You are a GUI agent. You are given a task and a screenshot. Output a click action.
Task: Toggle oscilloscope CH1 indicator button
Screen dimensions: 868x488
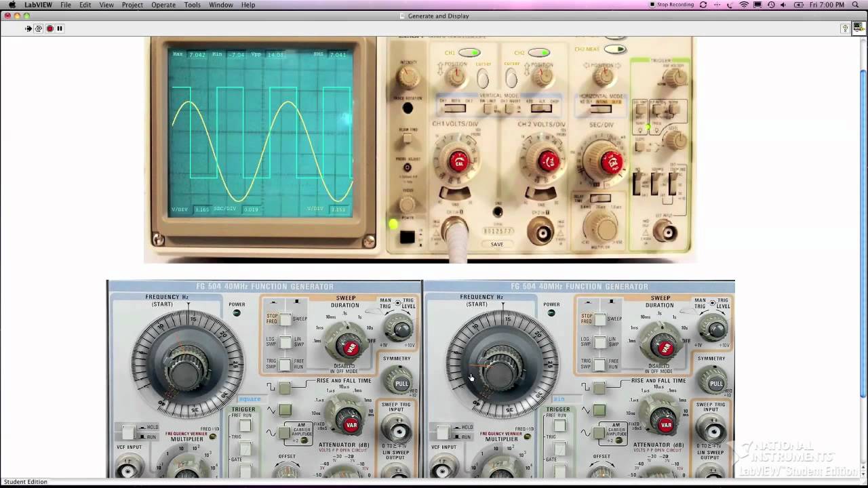point(469,52)
